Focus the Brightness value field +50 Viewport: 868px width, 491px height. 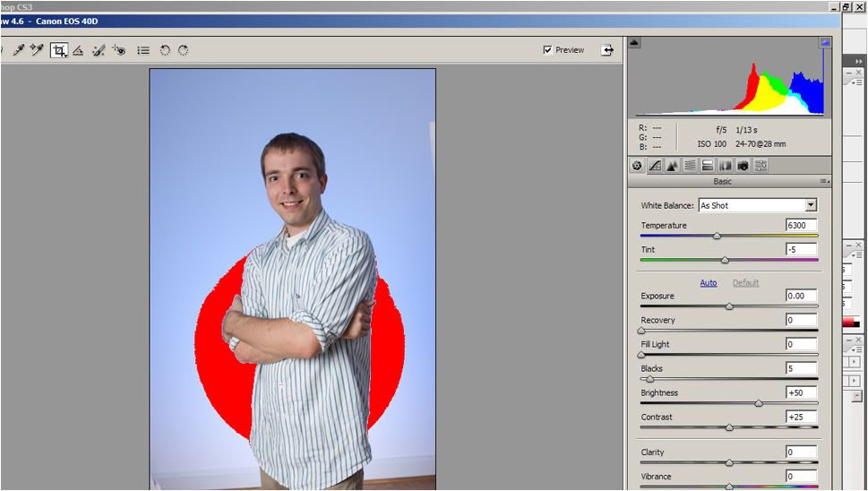[801, 393]
